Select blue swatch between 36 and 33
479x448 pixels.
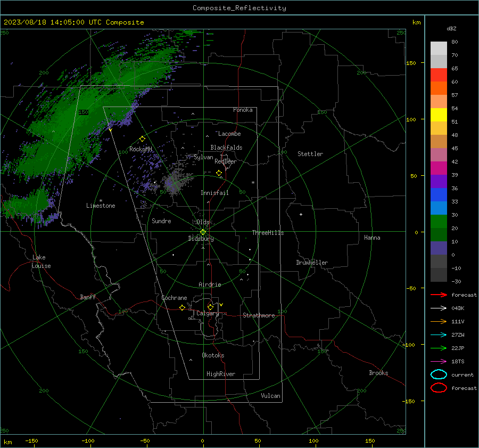click(x=439, y=194)
